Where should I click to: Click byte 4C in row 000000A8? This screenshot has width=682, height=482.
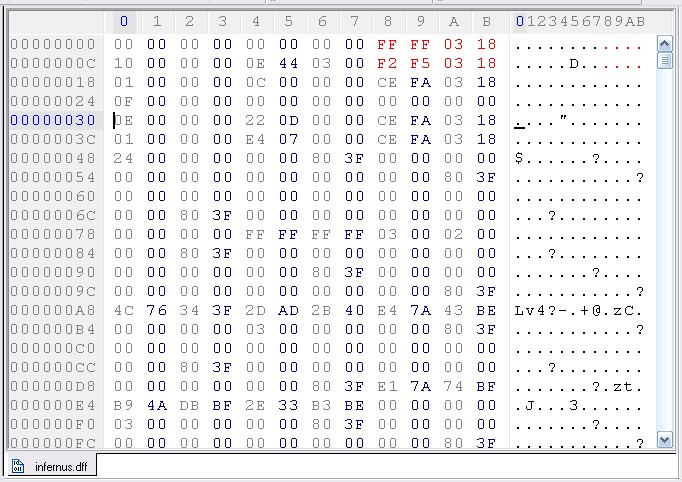[124, 310]
